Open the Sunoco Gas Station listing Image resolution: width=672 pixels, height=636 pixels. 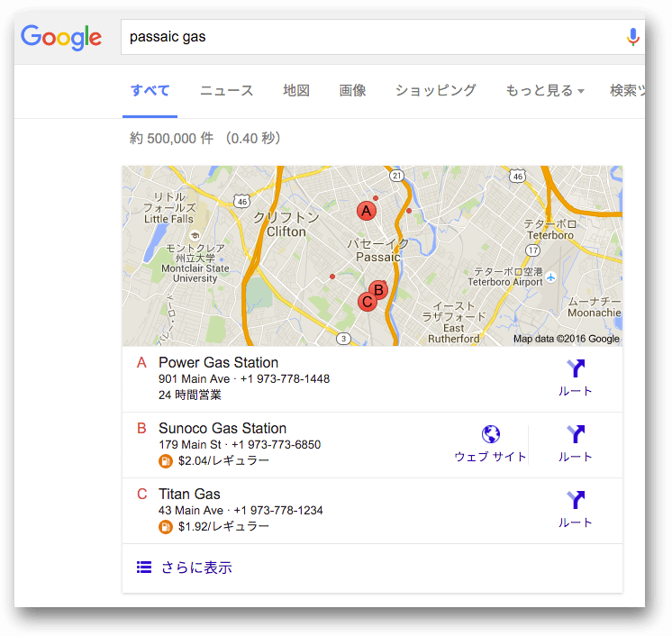point(222,428)
